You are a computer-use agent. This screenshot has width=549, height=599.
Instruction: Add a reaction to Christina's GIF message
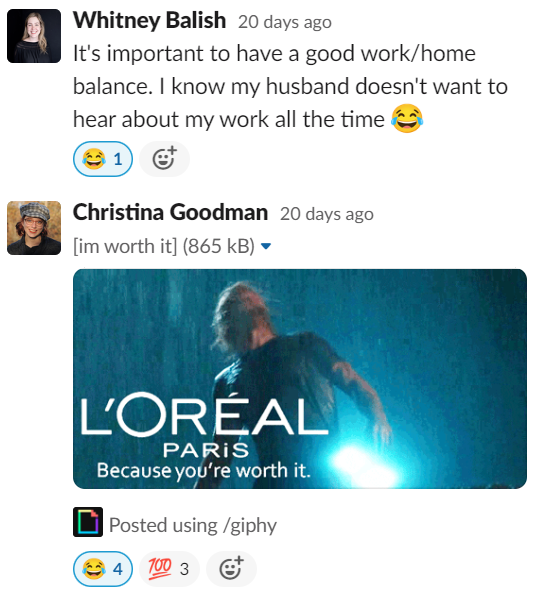click(x=231, y=569)
